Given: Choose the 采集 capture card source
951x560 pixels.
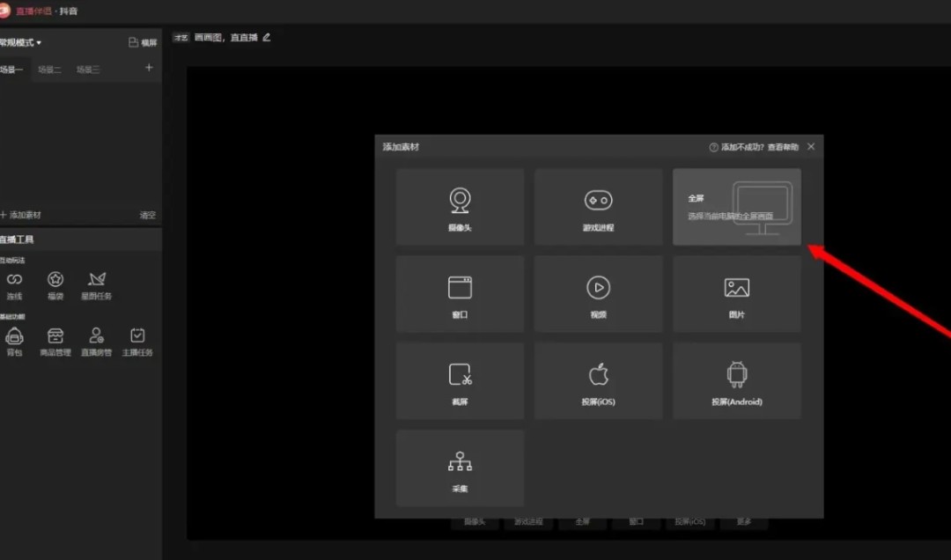Looking at the screenshot, I should pos(460,468).
